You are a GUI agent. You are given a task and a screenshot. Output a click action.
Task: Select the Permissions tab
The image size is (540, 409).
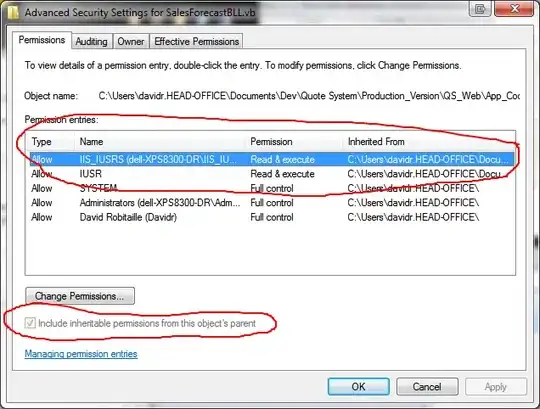(x=42, y=40)
